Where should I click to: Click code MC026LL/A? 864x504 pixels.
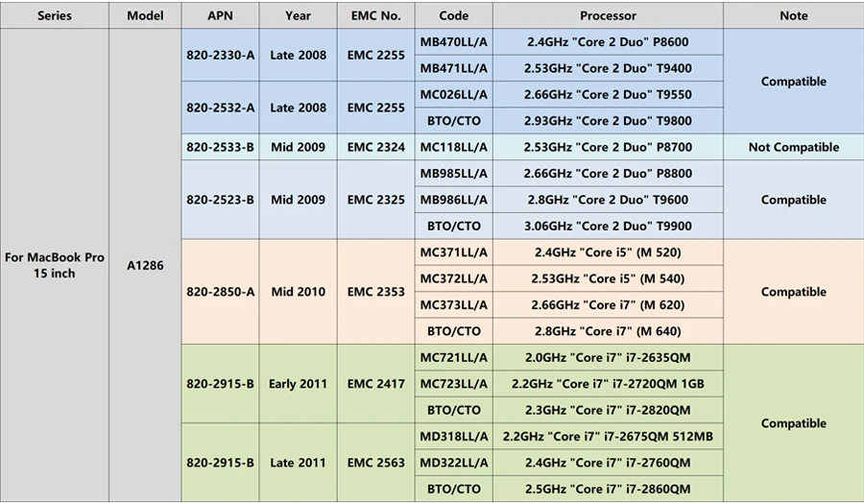[x=453, y=94]
